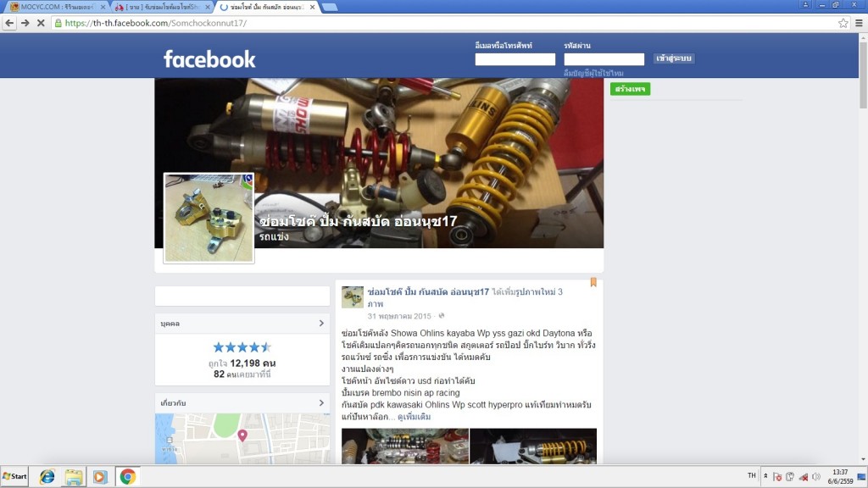Open the file explorer taskbar icon
868x488 pixels.
[x=74, y=476]
